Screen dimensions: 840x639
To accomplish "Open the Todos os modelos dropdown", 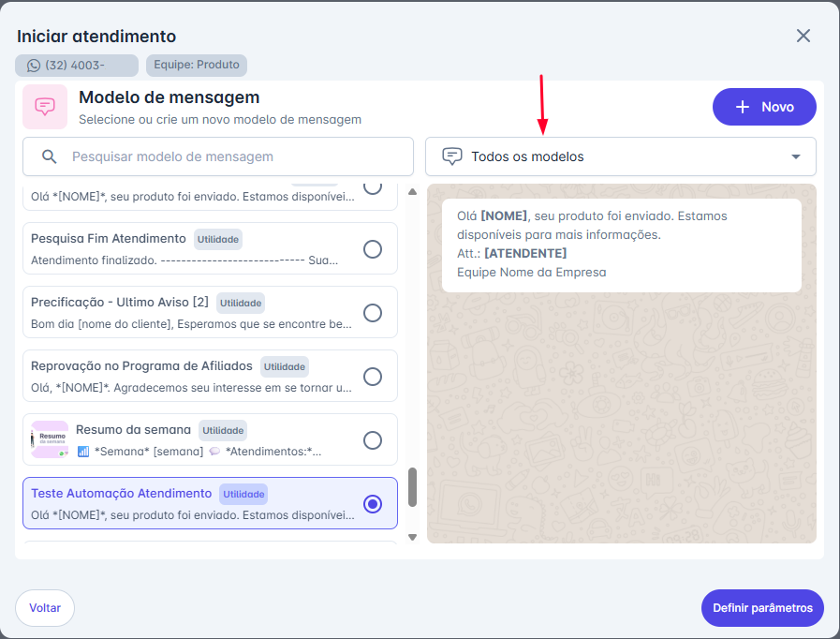I will tap(620, 156).
